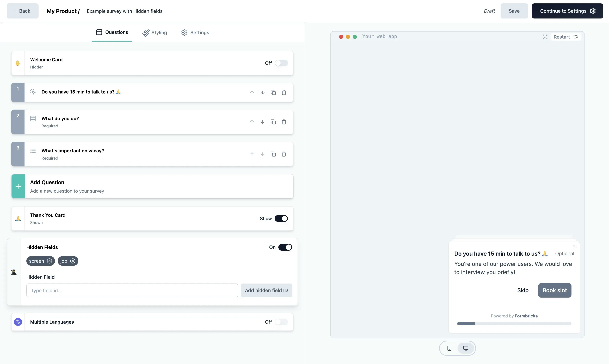Expand preview to fullscreen
The height and width of the screenshot is (364, 609).
545,37
